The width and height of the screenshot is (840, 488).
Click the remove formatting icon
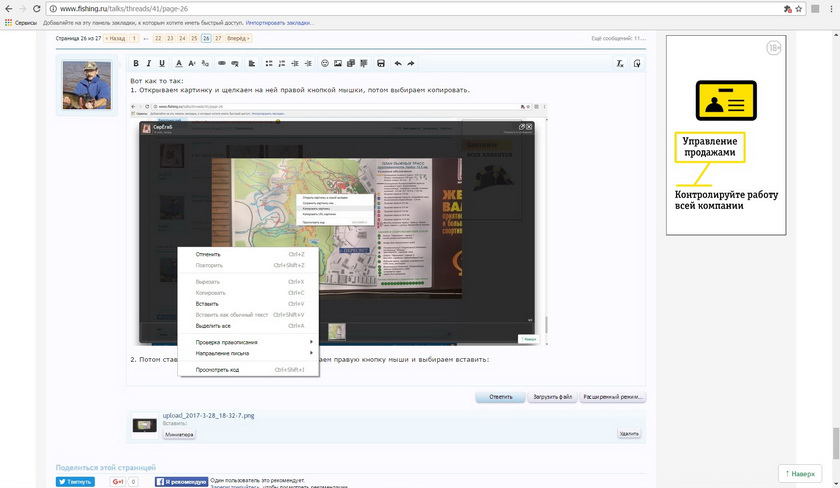(620, 63)
